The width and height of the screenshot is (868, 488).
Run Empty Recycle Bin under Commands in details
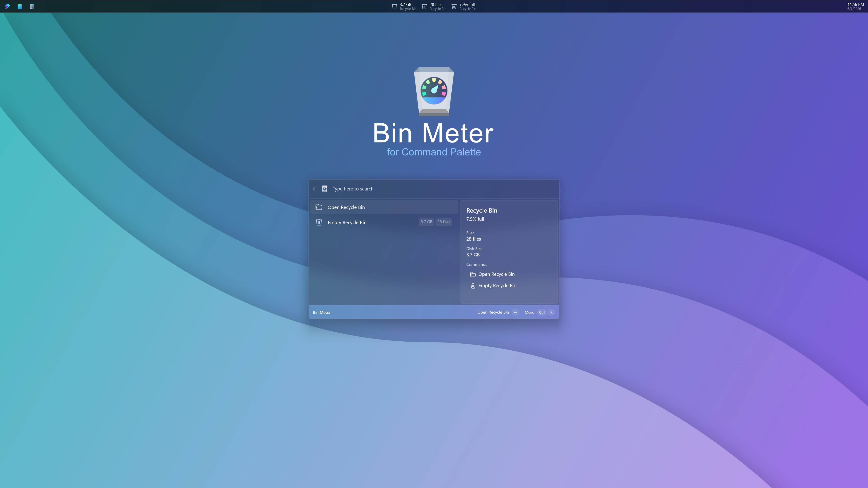coord(493,286)
